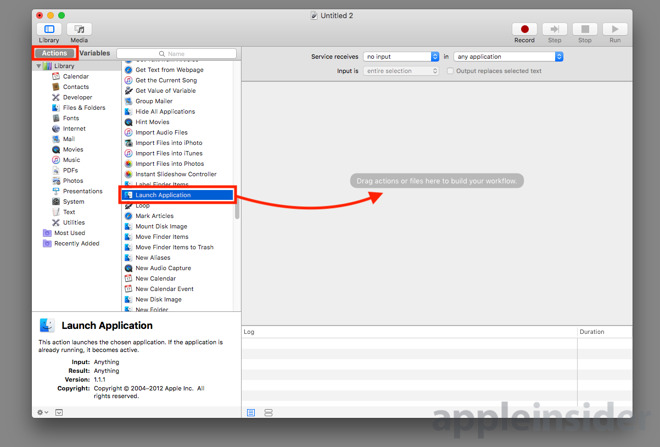
Task: Select Move Finder Items action
Action: (x=162, y=237)
